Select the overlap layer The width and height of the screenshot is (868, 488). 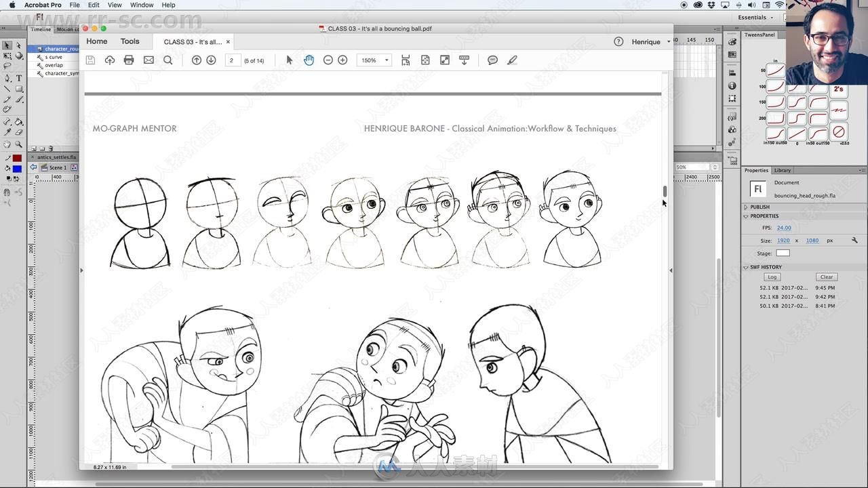pos(54,65)
